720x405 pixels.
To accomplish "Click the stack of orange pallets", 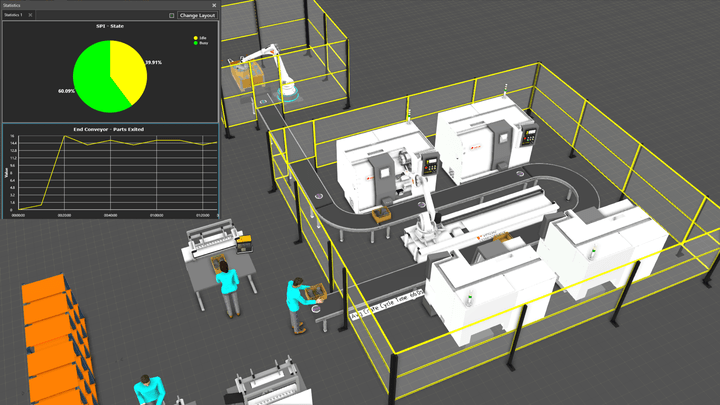I will tap(57, 340).
